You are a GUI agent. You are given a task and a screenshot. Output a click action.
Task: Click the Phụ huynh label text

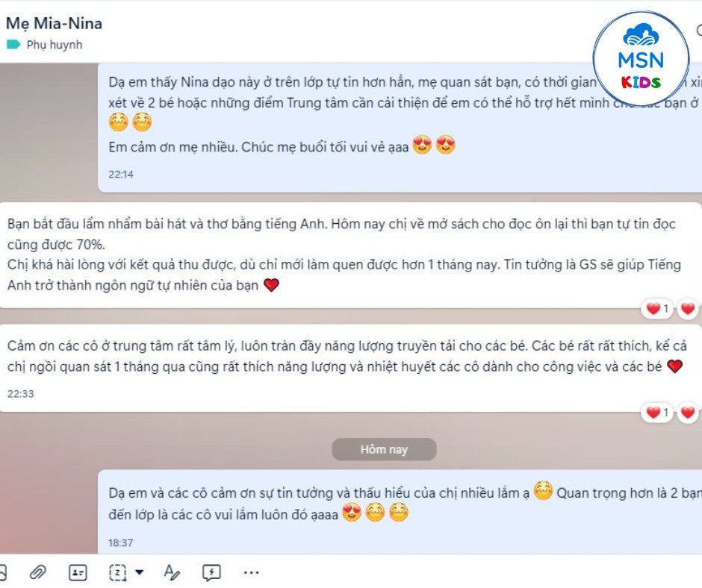[x=55, y=45]
